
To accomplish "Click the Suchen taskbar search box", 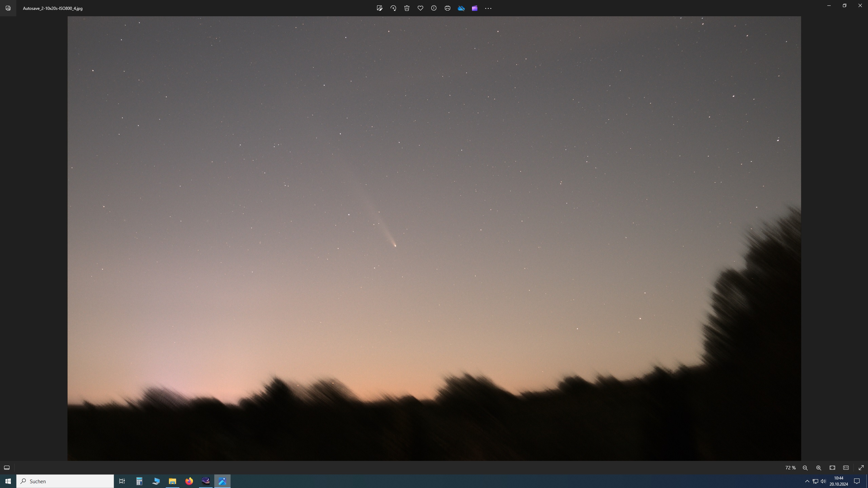I will point(65,481).
